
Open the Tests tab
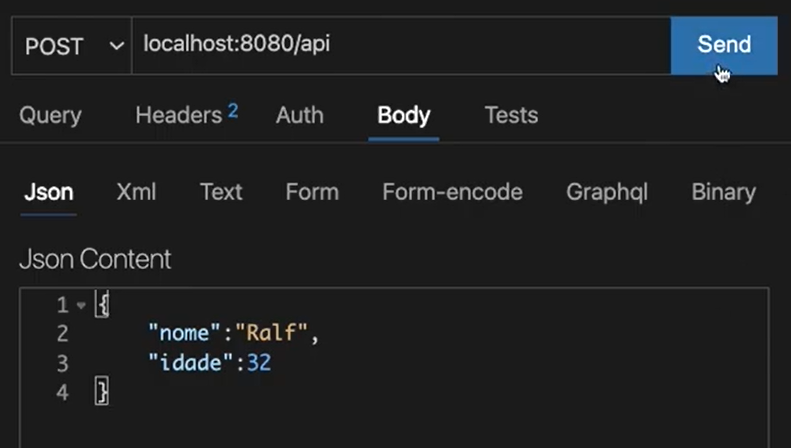click(x=511, y=115)
